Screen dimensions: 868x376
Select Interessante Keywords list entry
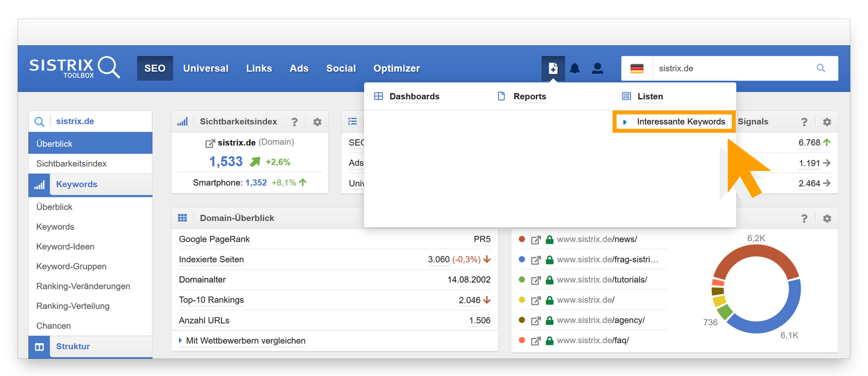coord(680,122)
